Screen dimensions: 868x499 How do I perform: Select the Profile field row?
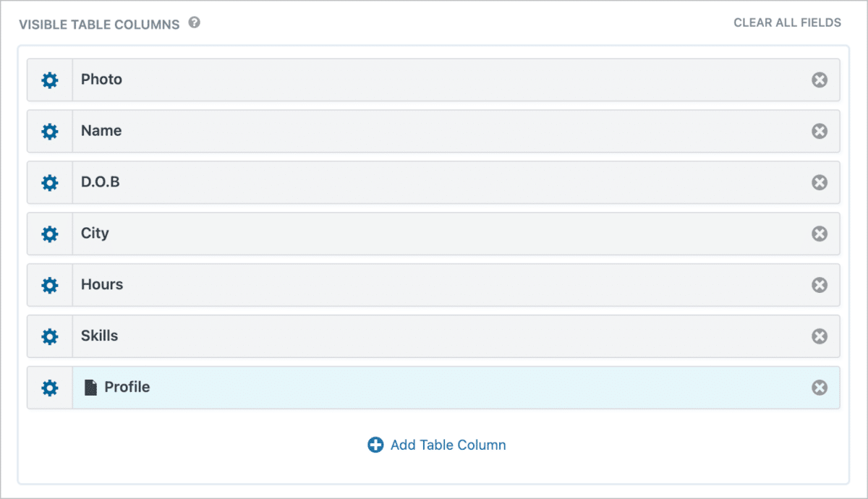click(x=434, y=388)
